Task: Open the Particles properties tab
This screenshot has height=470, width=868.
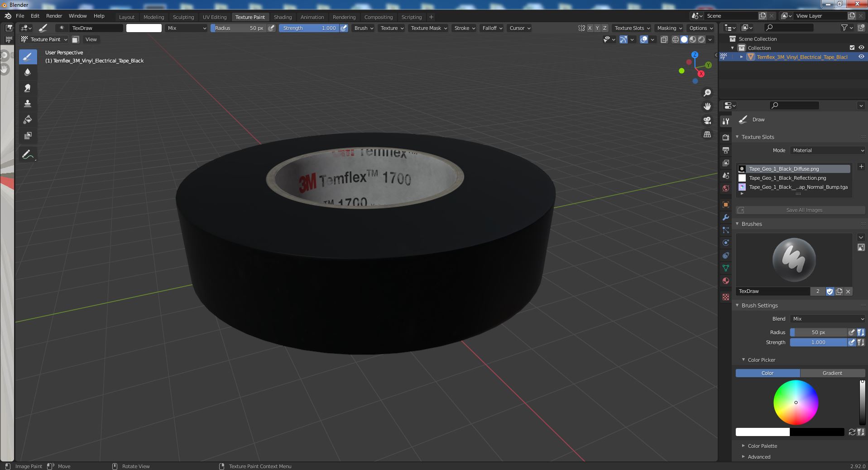Action: click(x=726, y=230)
